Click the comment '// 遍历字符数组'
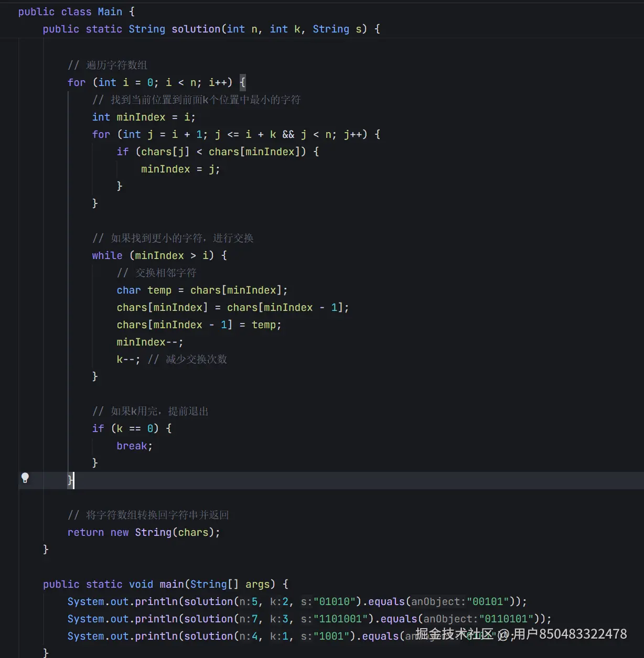644x658 pixels. [108, 65]
